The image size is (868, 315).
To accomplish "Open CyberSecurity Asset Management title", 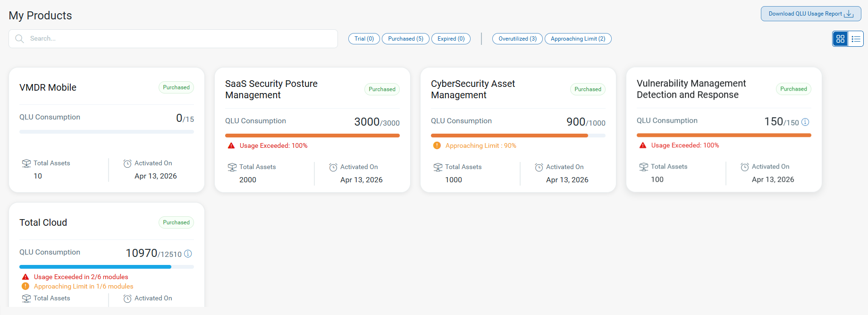I will coord(473,89).
